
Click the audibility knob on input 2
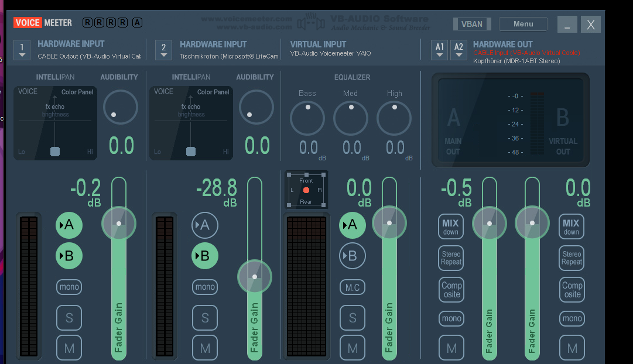pyautogui.click(x=256, y=107)
